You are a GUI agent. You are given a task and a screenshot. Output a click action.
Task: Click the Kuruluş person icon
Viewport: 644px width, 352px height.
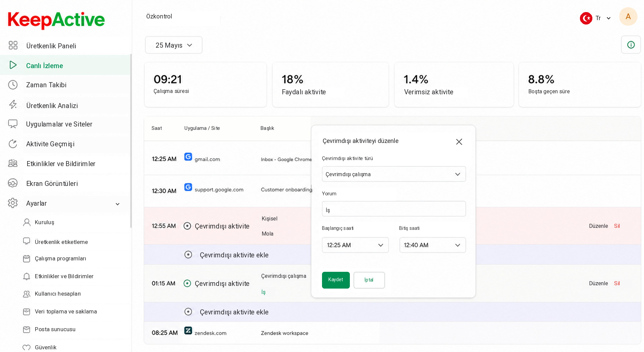click(x=26, y=222)
